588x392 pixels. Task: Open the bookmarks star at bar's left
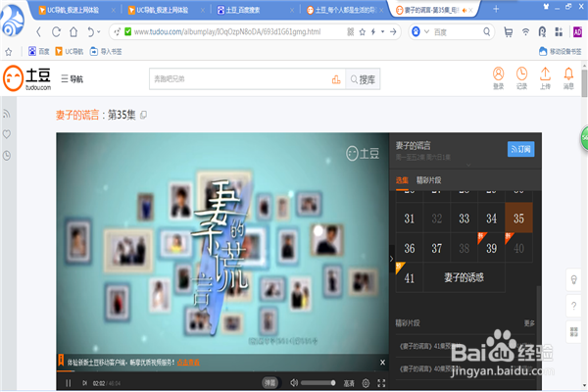point(8,51)
